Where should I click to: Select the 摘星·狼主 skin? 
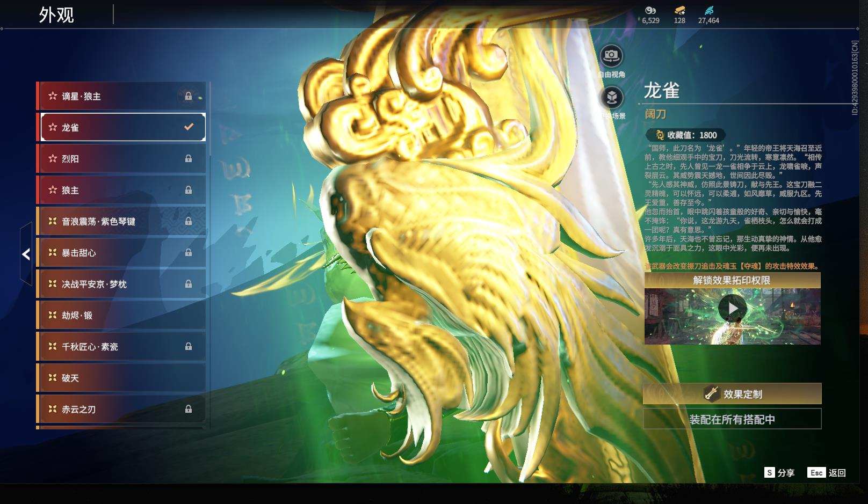(x=121, y=96)
